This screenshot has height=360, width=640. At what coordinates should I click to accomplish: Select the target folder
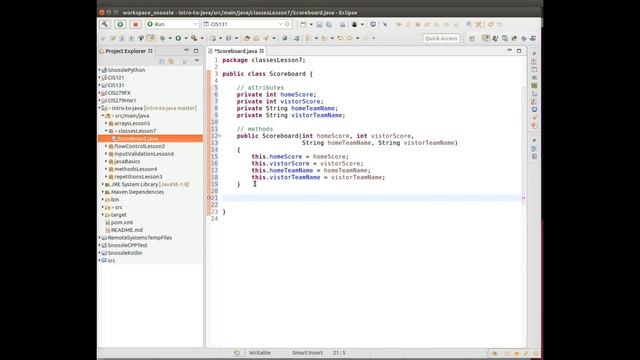point(118,215)
